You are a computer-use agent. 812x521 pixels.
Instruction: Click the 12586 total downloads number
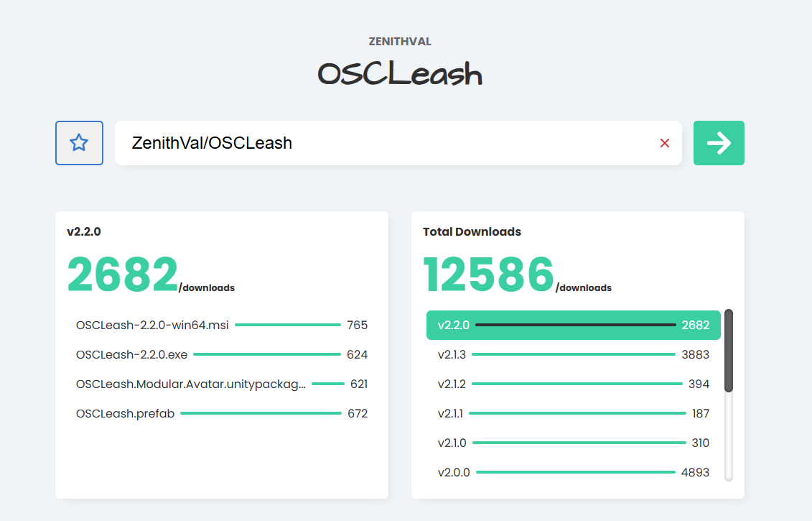click(x=488, y=275)
